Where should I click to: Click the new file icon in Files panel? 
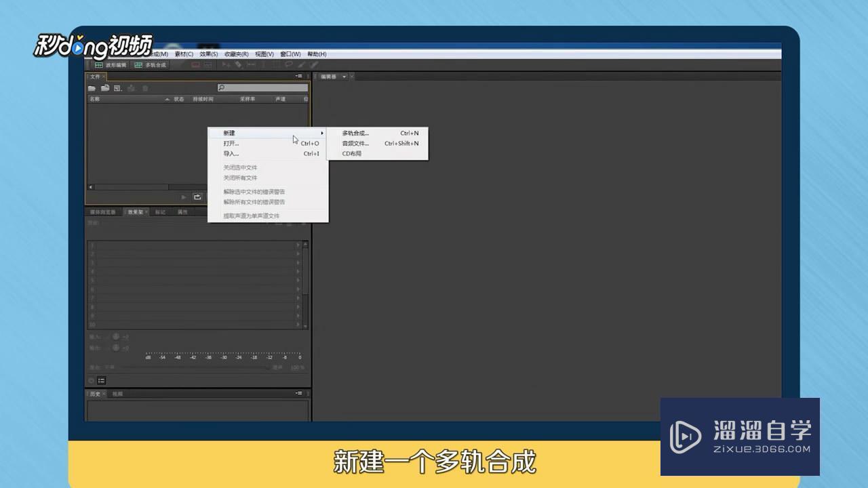[x=117, y=88]
